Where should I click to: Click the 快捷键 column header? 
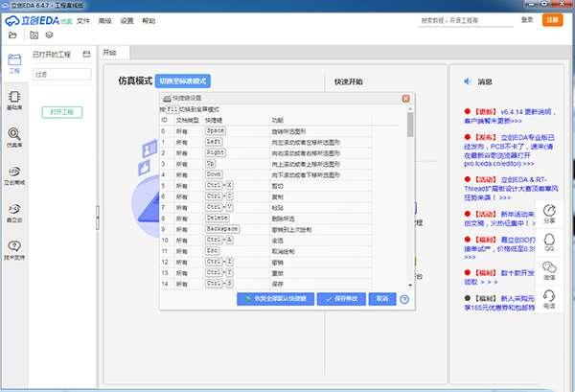coord(214,120)
